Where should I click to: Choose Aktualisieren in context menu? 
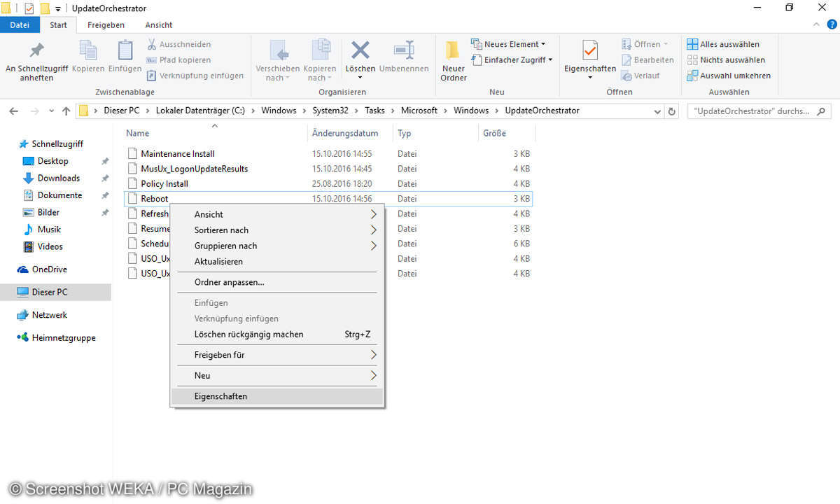[277, 262]
